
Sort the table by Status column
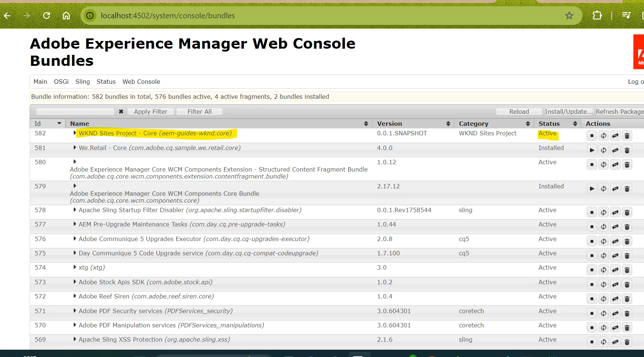558,124
